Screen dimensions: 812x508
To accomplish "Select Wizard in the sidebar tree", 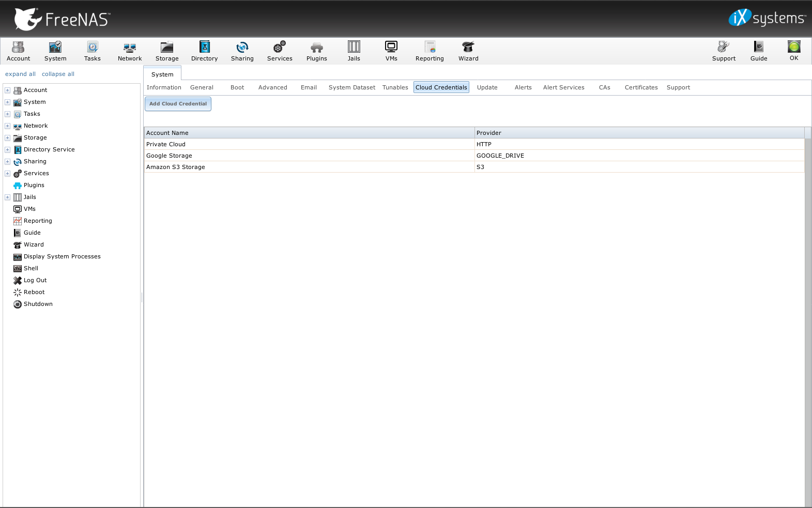I will 28,244.
